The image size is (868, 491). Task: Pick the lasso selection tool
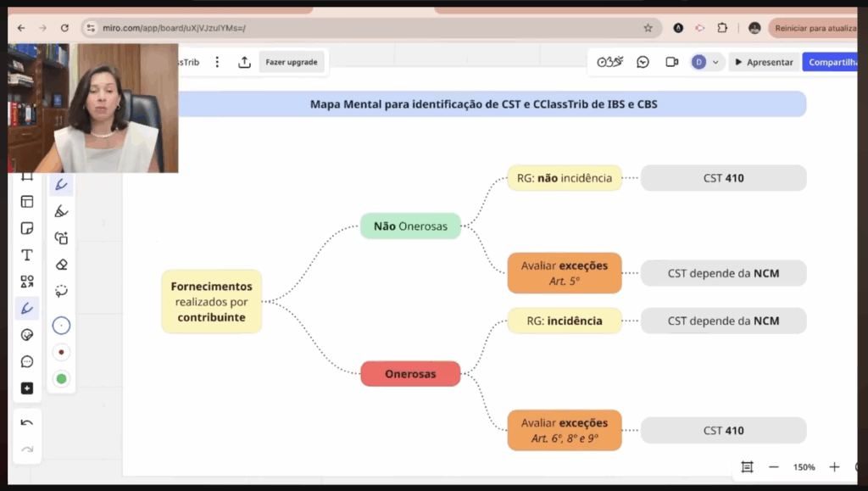(x=61, y=291)
